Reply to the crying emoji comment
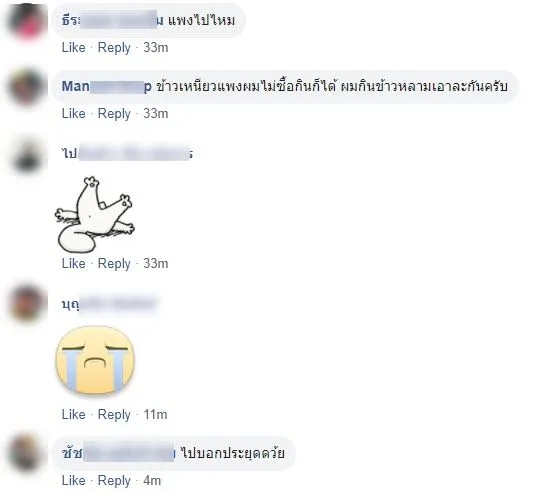The width and height of the screenshot is (558, 493). 114,415
